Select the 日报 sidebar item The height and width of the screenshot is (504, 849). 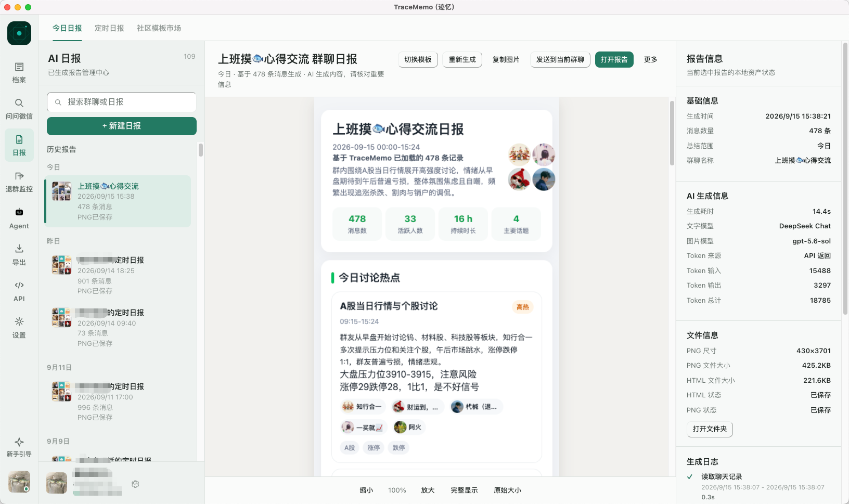(19, 145)
